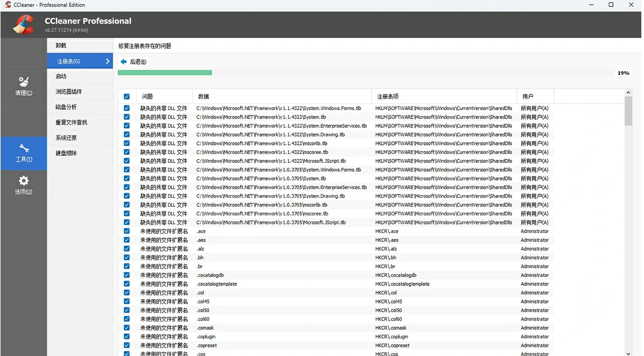This screenshot has width=644, height=356.
Task: Select the v1.0.3705 Microsoft.JScript.tlb path
Action: tap(271, 222)
